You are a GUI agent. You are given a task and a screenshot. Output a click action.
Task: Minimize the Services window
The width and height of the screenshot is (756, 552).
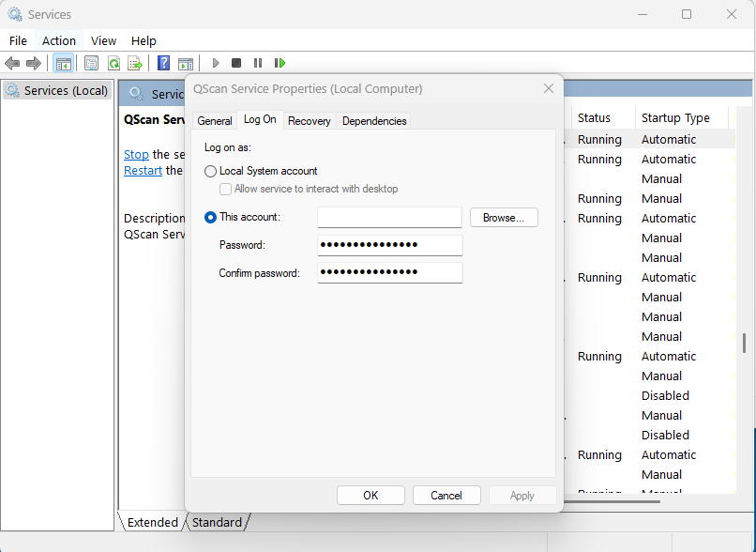click(x=643, y=14)
